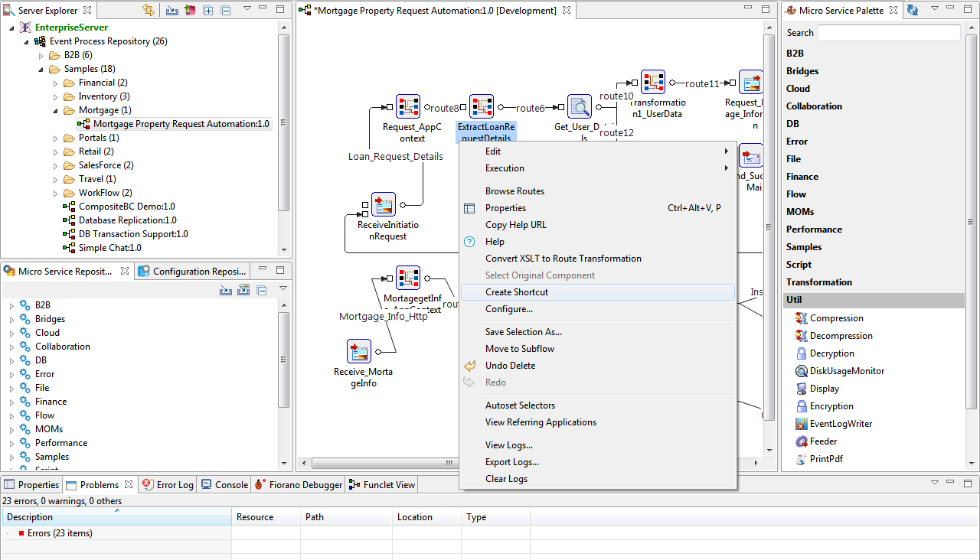Pick the Compression service in the palette

tap(830, 318)
